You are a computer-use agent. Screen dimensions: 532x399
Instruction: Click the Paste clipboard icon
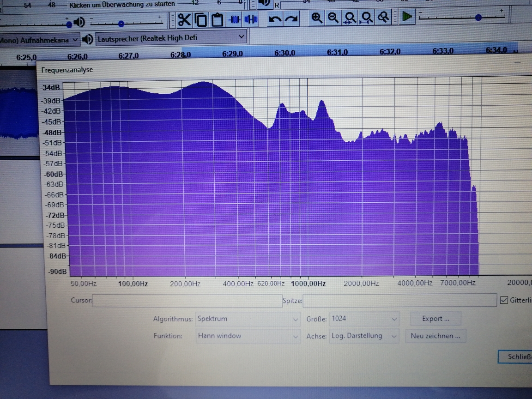(x=217, y=20)
